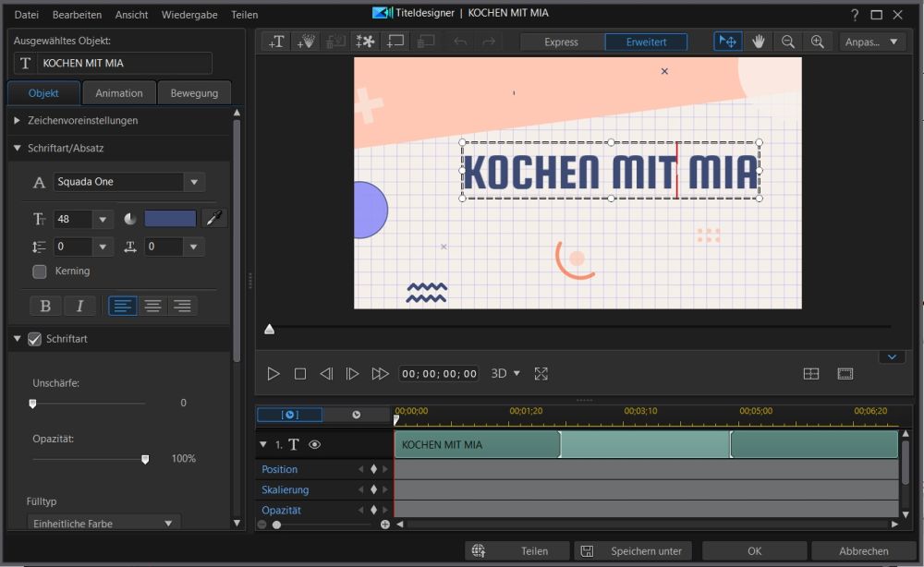Uncheck the Schriftart checkbox
The image size is (924, 567).
coord(35,339)
